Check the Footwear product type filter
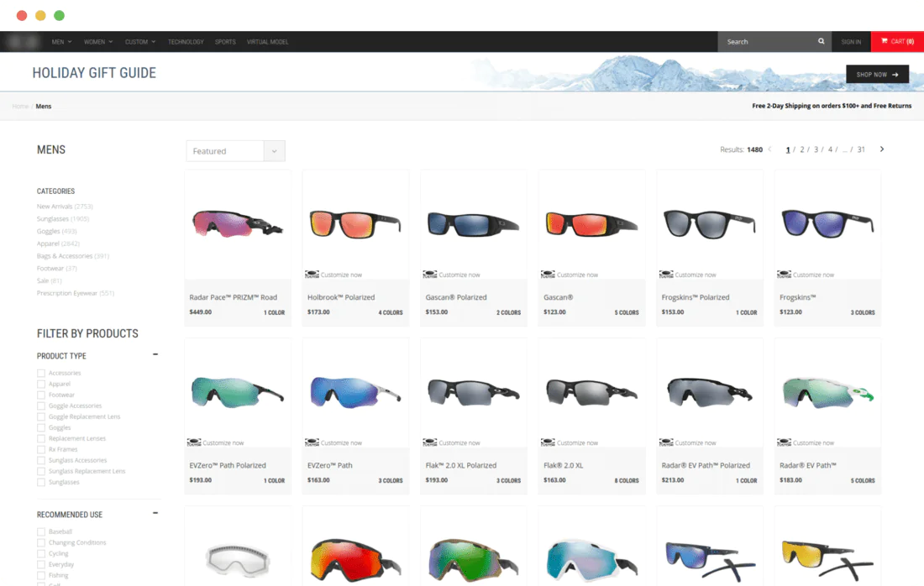 pos(40,395)
